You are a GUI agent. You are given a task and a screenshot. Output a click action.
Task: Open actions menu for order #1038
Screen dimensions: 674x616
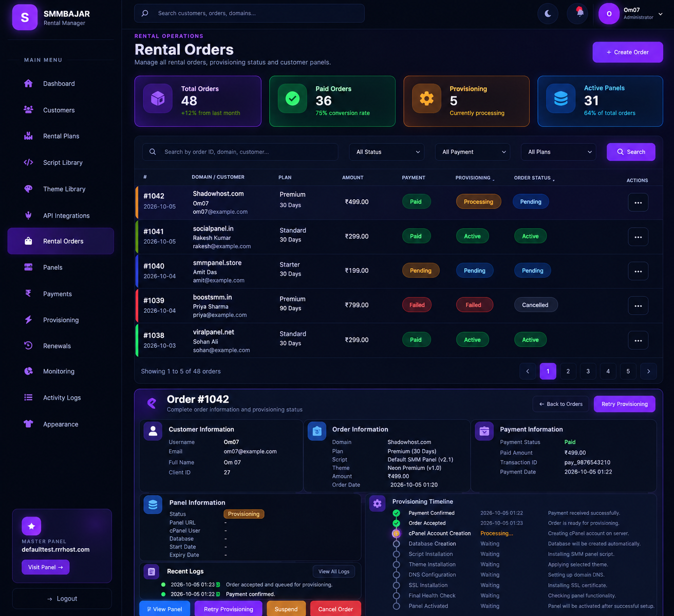pyautogui.click(x=638, y=340)
